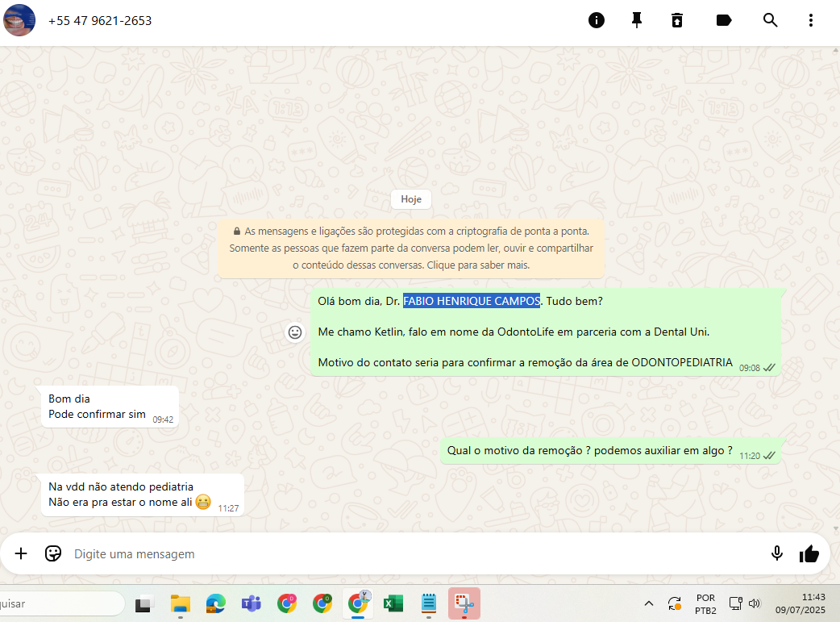840x622 pixels.
Task: Open File Explorer from the taskbar
Action: pos(180,603)
